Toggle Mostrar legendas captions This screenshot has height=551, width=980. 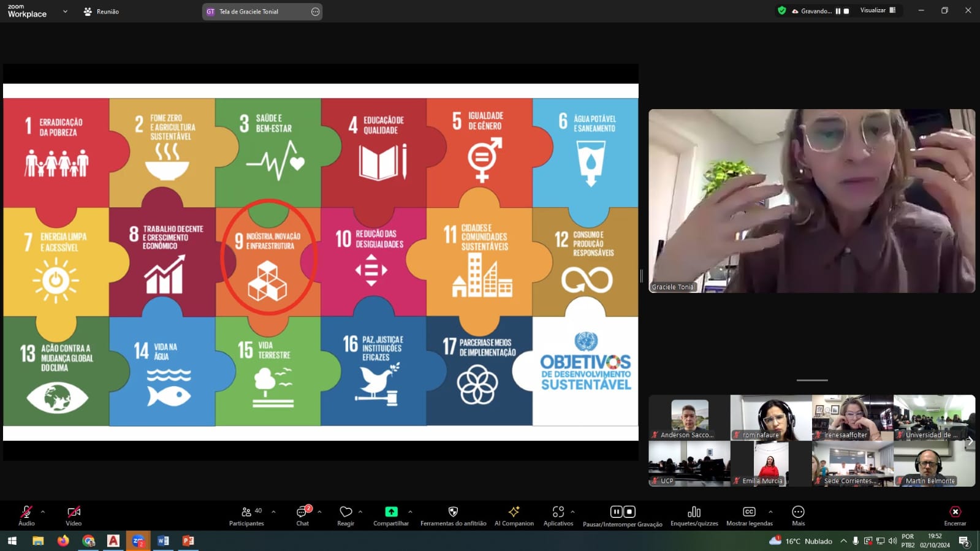749,512
